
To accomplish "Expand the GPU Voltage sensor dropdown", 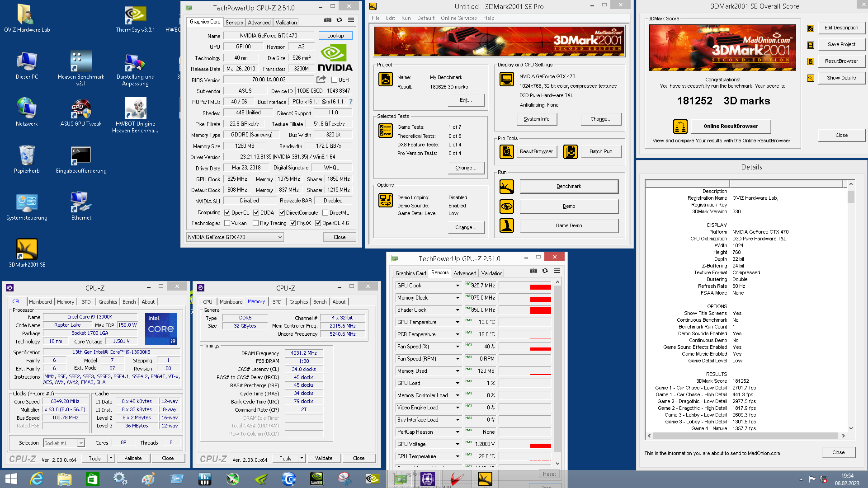I will 458,444.
